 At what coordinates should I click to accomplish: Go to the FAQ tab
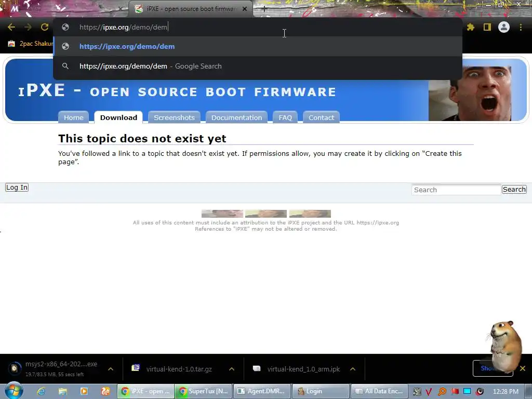(x=285, y=117)
